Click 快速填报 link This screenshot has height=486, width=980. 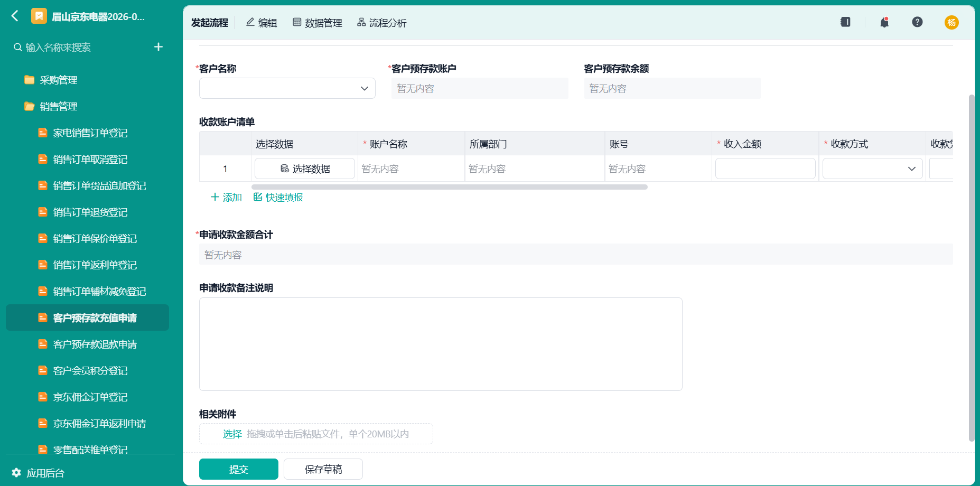coord(278,197)
